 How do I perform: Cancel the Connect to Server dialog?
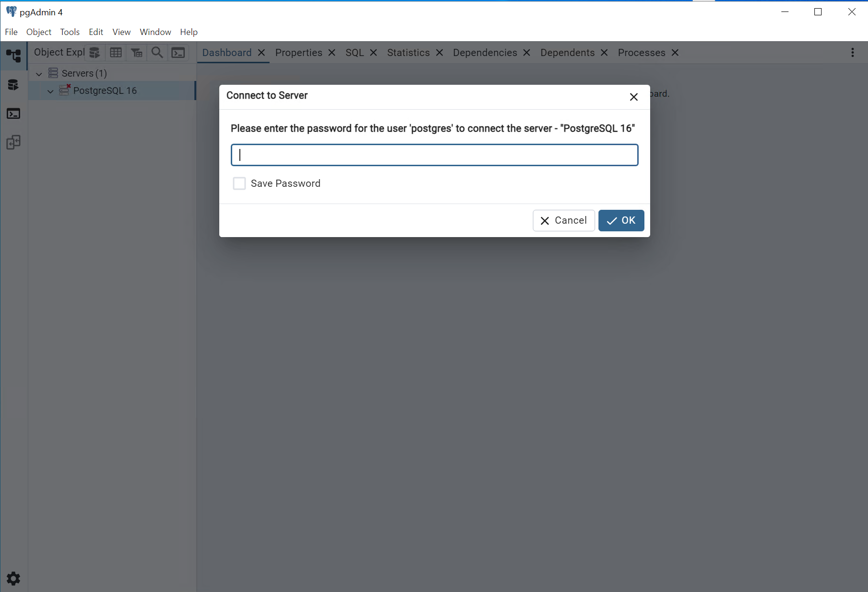(x=564, y=220)
